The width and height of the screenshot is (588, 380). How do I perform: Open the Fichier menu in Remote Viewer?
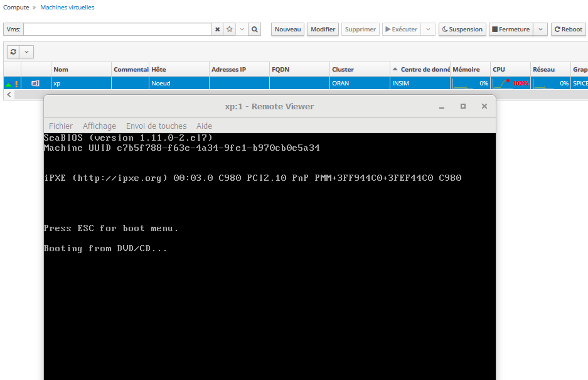click(61, 126)
